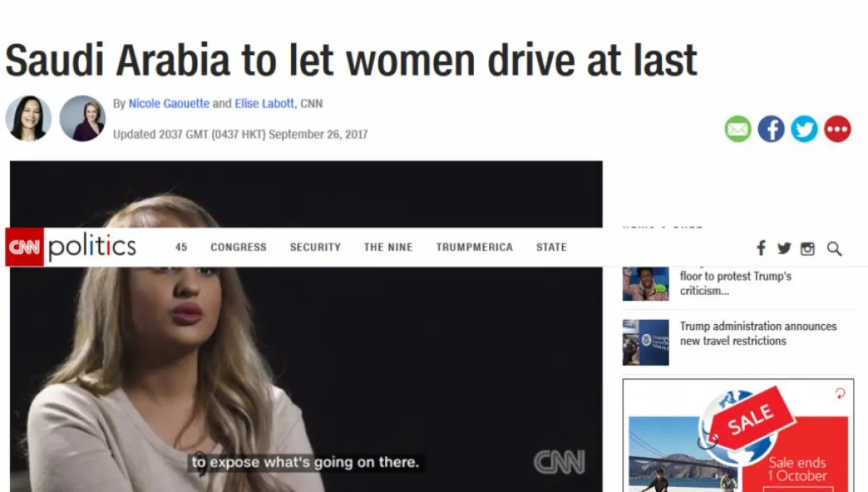Open CNN Instagram icon in nav bar
868x492 pixels.
(x=808, y=248)
